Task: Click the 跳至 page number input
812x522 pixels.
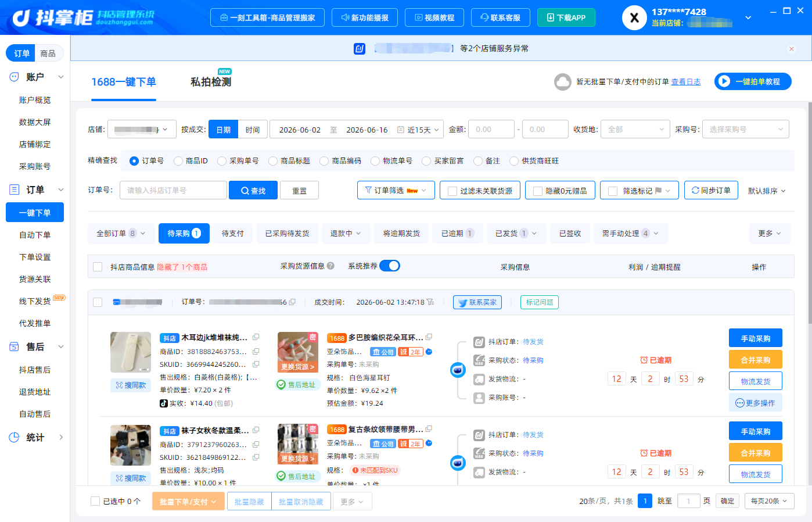Action: (688, 501)
